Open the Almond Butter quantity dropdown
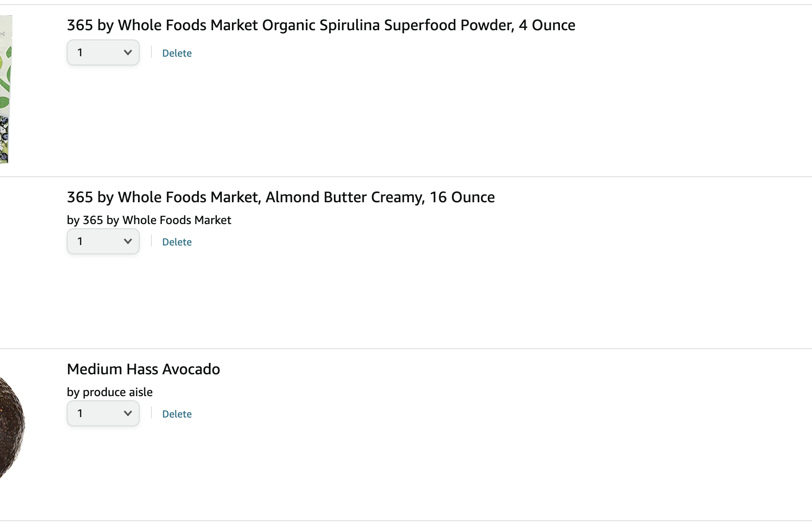The height and width of the screenshot is (522, 812). [x=103, y=241]
